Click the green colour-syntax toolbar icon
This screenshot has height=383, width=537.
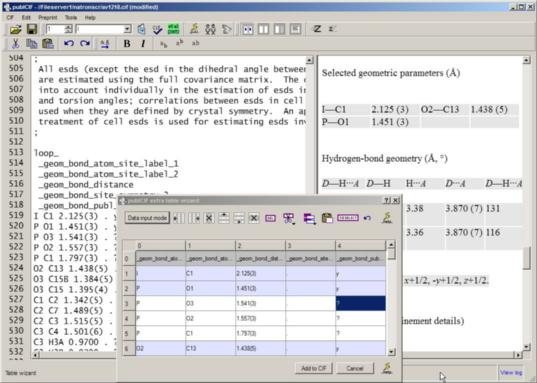point(173,29)
